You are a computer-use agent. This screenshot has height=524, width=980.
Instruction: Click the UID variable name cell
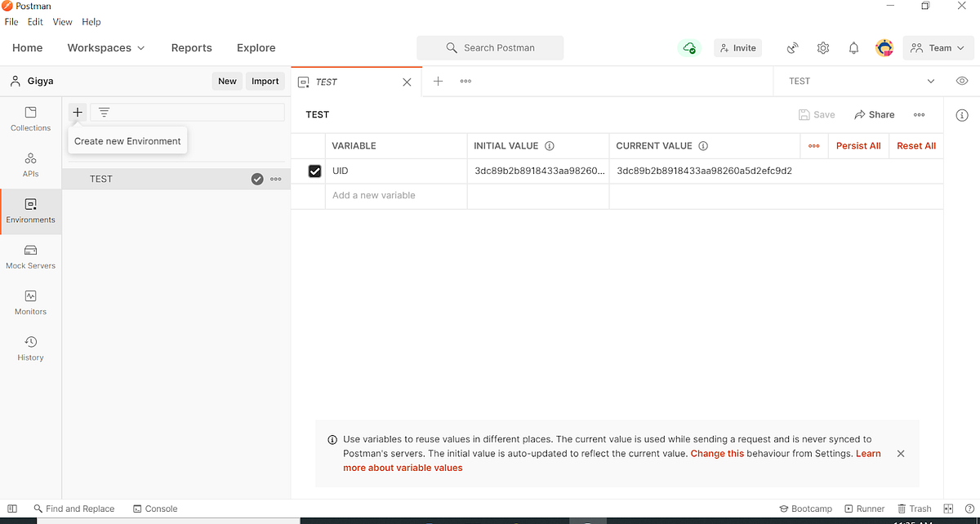(x=396, y=171)
